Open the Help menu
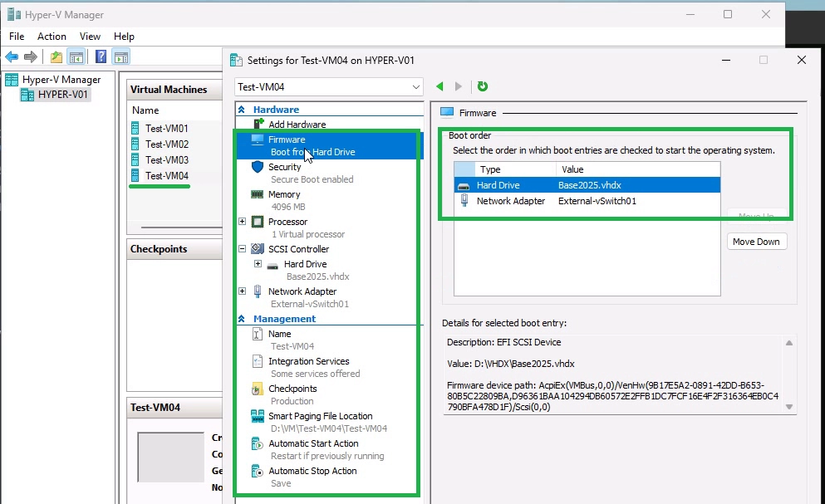This screenshot has width=825, height=504. pyautogui.click(x=124, y=37)
